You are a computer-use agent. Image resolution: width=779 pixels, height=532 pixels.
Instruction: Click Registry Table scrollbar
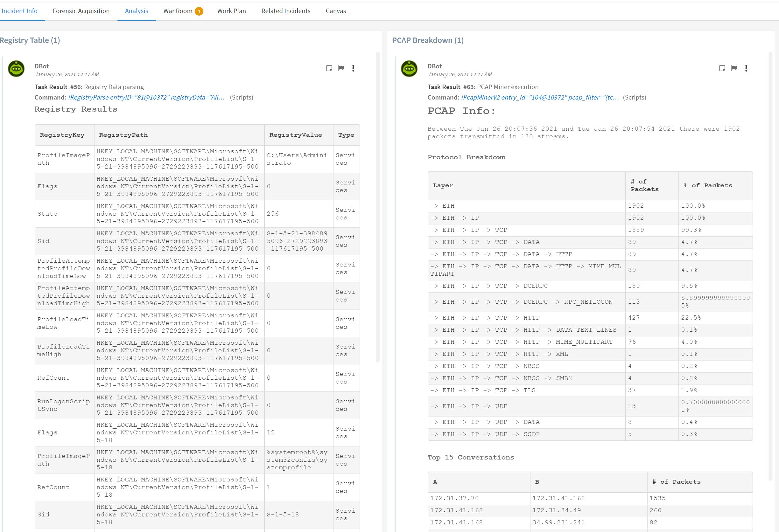tap(377, 208)
